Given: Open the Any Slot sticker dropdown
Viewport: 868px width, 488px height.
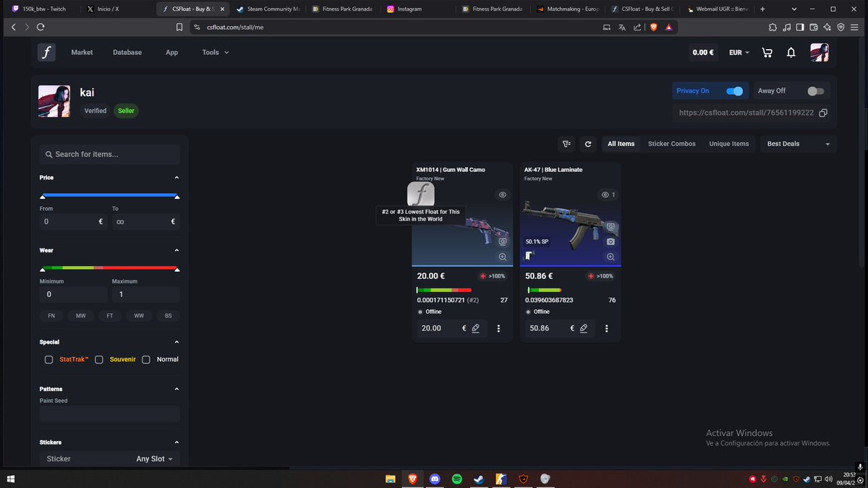Looking at the screenshot, I should coord(155,459).
